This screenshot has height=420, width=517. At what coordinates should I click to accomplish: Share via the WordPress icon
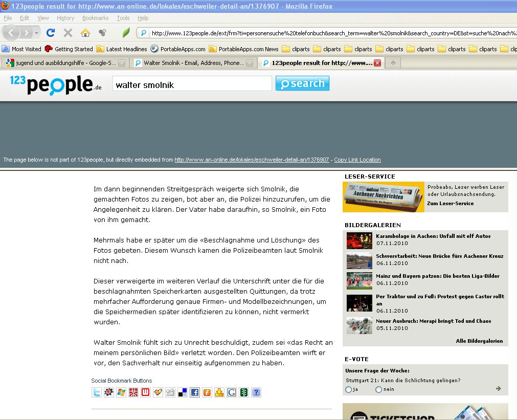pyautogui.click(x=145, y=392)
